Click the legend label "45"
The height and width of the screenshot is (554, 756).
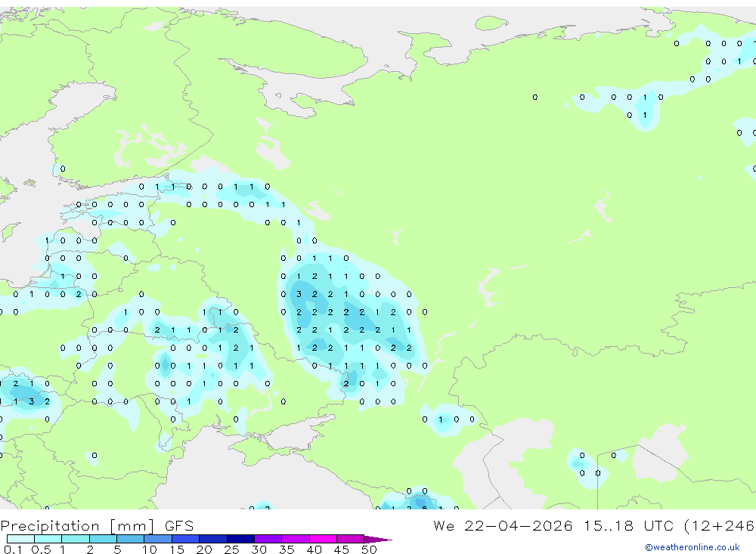click(342, 549)
